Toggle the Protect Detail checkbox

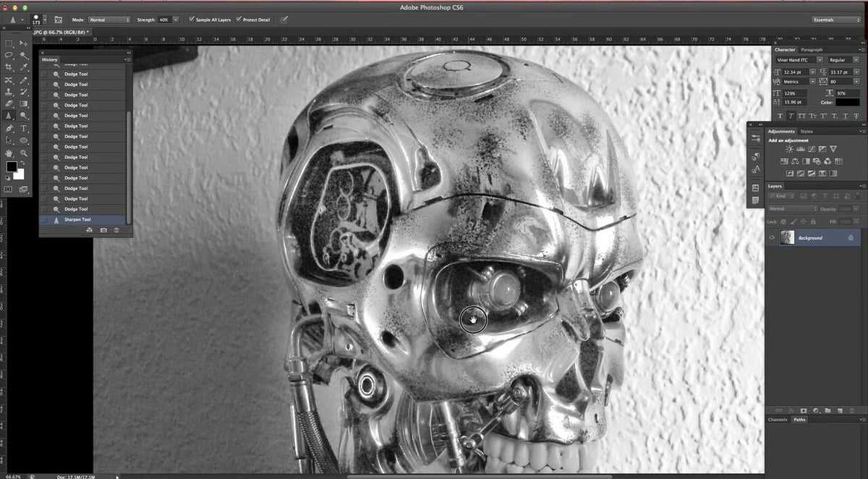[x=239, y=20]
